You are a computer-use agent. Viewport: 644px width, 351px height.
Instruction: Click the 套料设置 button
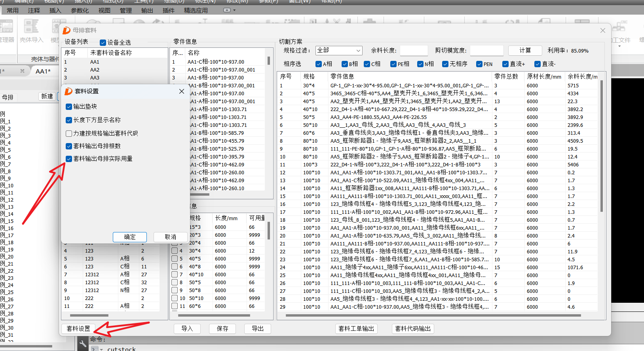tap(78, 329)
